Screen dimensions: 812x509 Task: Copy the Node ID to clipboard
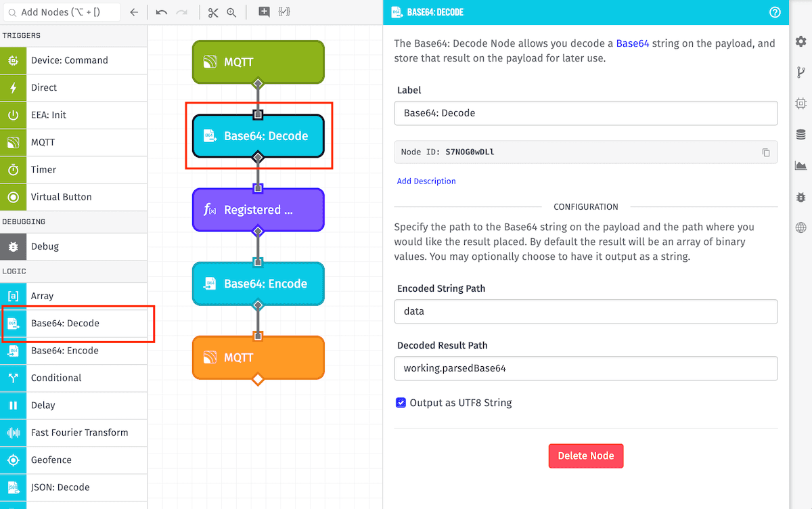[766, 152]
